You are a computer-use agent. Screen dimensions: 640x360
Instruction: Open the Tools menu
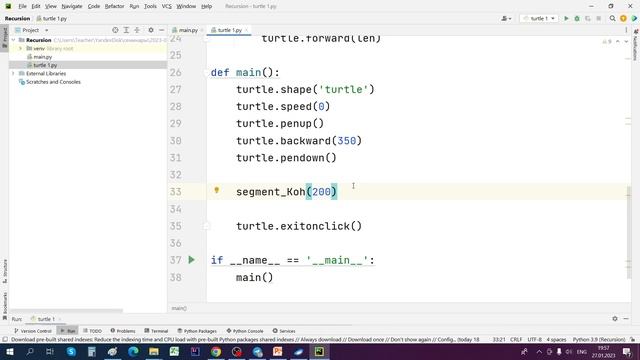(x=150, y=6)
